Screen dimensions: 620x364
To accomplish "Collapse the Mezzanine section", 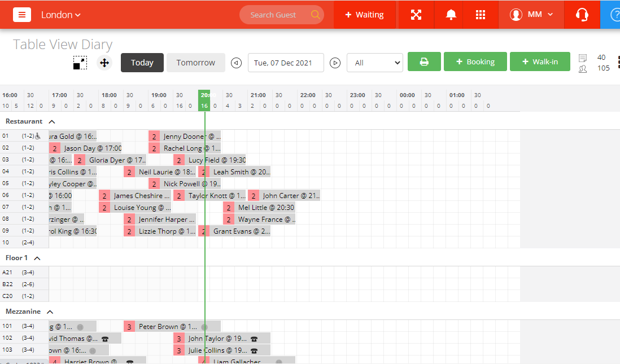I will [x=50, y=312].
